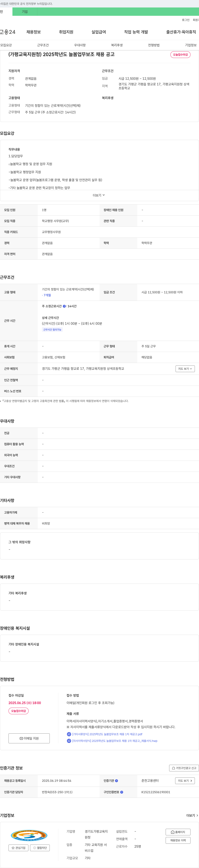199x868 pixels.
Task: Click the 고용24 site logo
Action: (x=8, y=32)
